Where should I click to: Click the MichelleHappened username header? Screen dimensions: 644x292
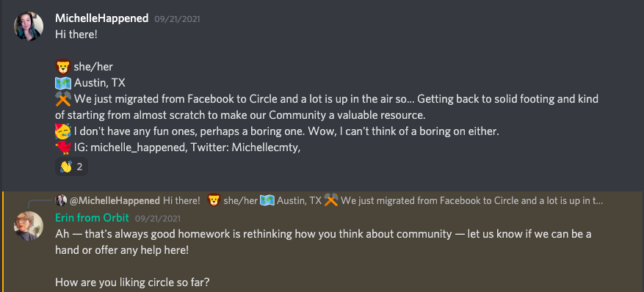coord(102,18)
